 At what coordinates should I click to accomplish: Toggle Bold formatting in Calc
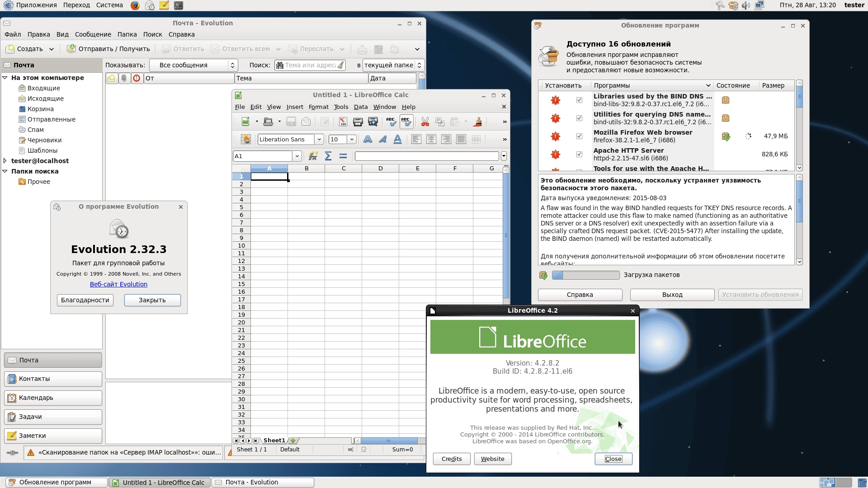click(368, 140)
